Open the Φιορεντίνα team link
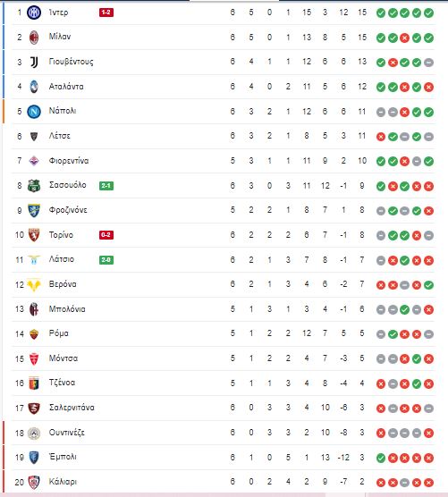 pyautogui.click(x=69, y=161)
